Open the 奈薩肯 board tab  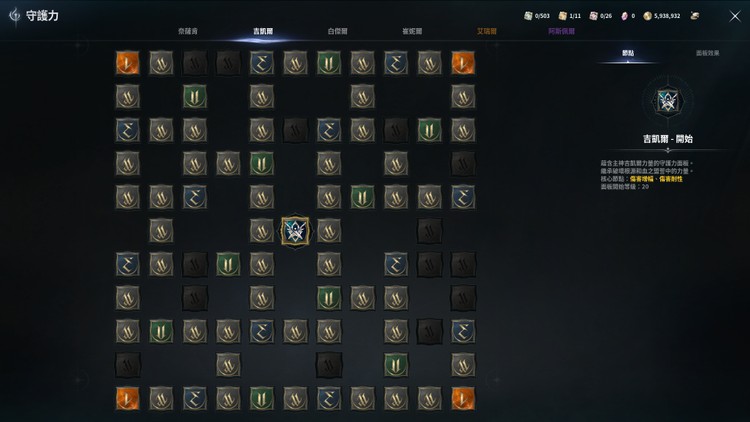point(188,31)
